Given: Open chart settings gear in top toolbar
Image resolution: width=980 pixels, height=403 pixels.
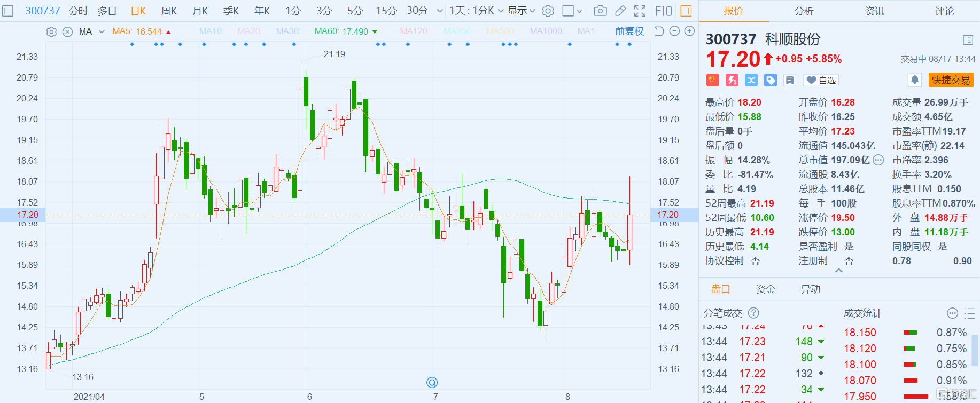Looking at the screenshot, I should [x=548, y=11].
